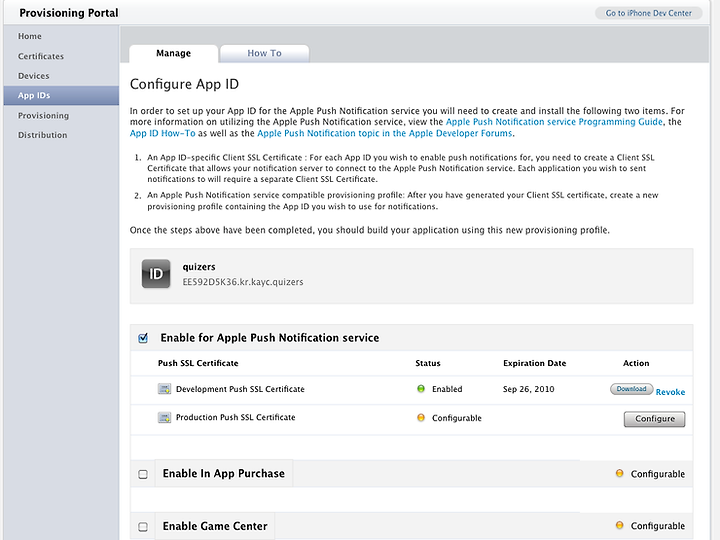
Task: Click the orange status dot for Game Center
Action: tap(619, 525)
